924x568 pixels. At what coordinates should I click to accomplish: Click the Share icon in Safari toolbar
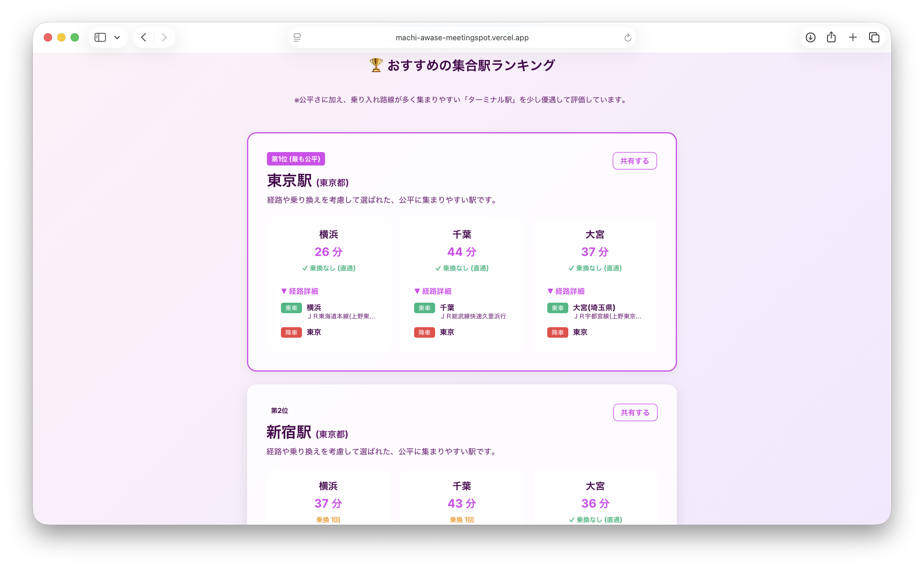point(831,37)
